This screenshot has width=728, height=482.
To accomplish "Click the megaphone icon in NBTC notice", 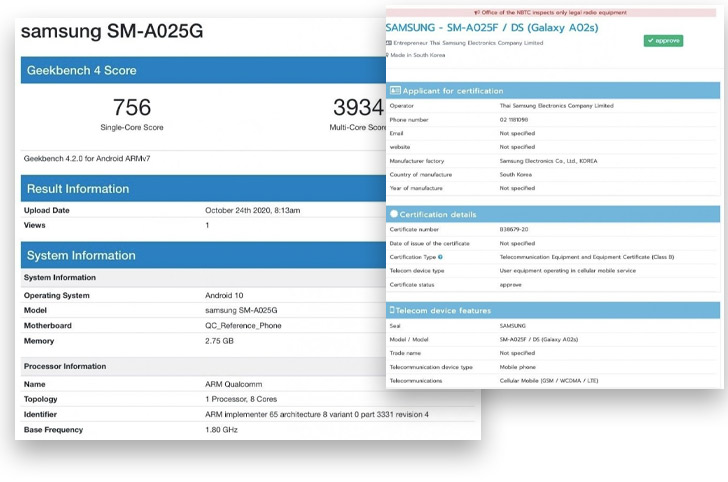I will (x=476, y=13).
